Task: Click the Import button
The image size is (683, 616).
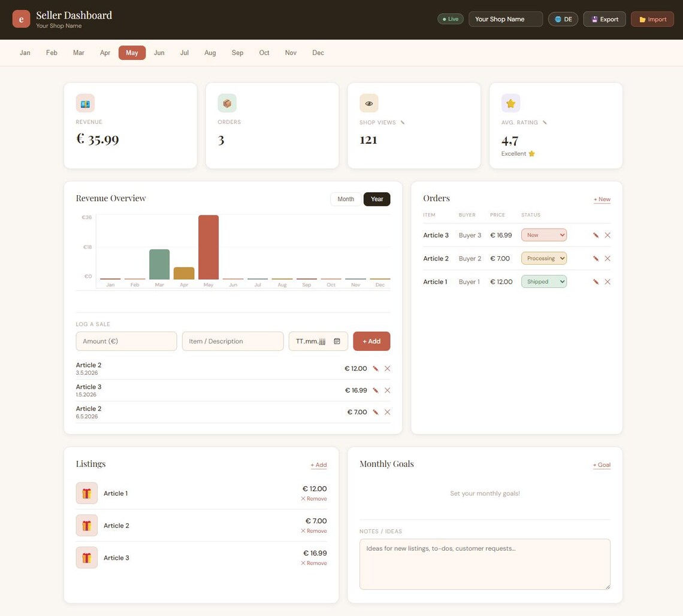Action: 652,19
